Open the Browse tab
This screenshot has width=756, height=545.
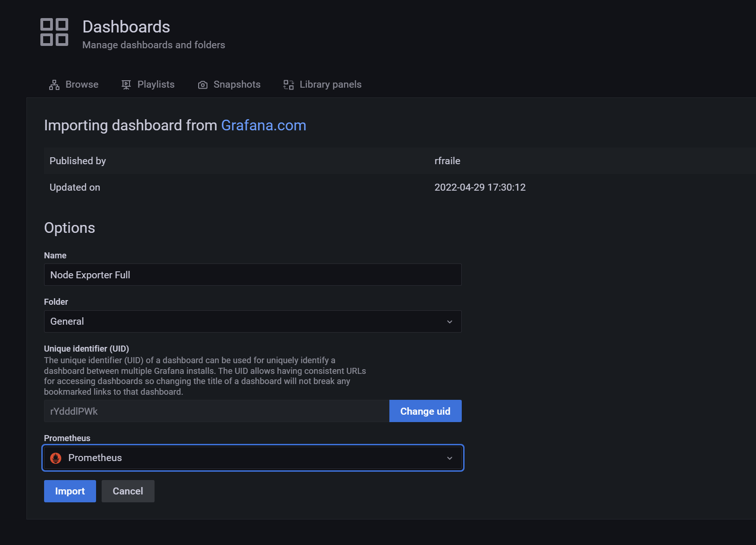(x=74, y=84)
